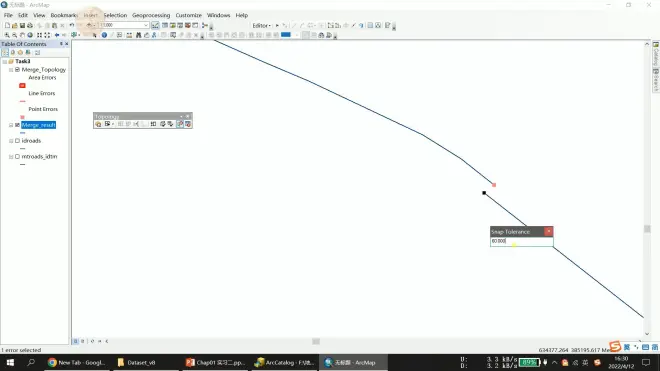Check the mtroads_idtm layer checkbox
Image resolution: width=660 pixels, height=371 pixels.
(x=17, y=156)
